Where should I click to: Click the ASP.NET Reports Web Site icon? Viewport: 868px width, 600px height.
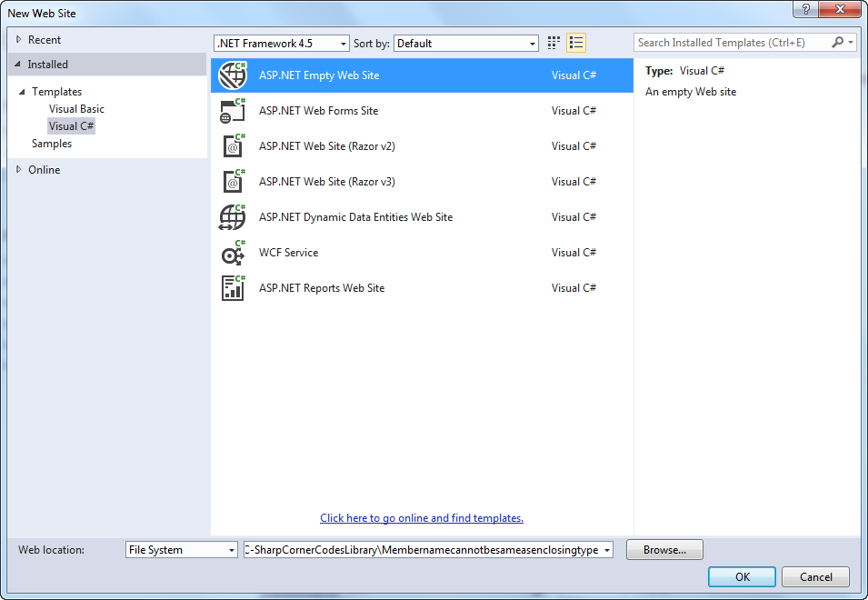pyautogui.click(x=233, y=288)
